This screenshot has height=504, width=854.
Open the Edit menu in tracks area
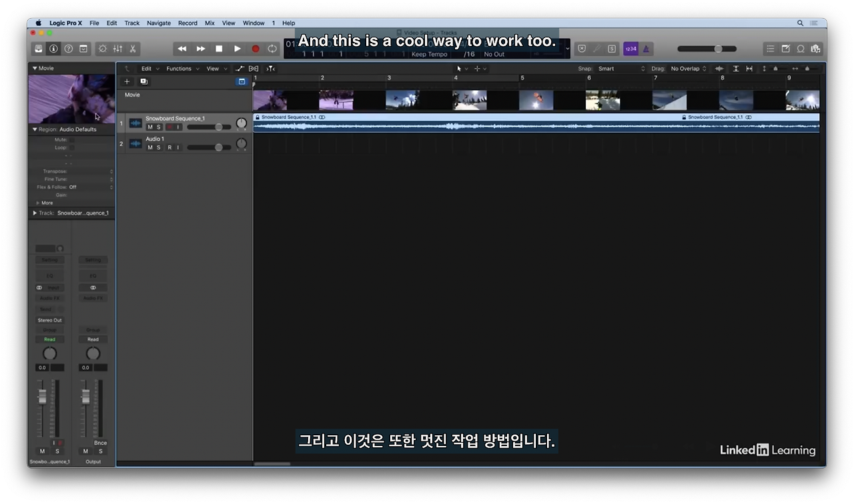(149, 69)
